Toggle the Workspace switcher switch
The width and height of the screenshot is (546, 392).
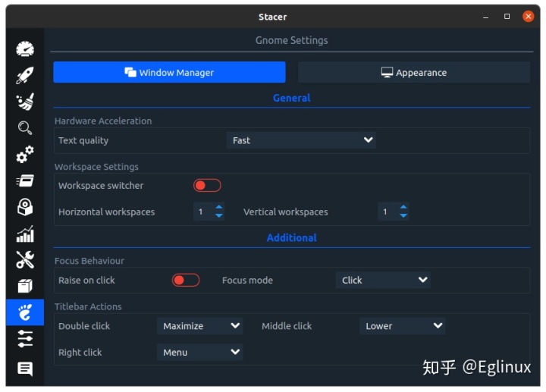pos(207,186)
